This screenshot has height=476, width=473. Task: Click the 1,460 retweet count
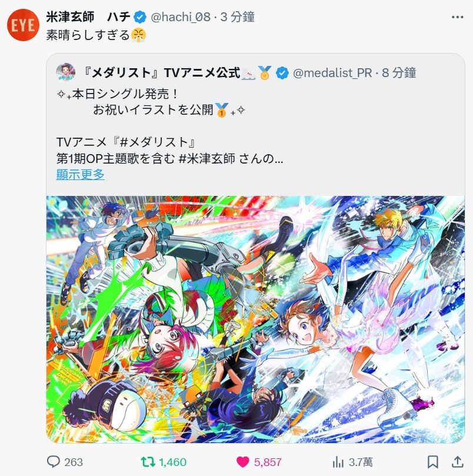tap(173, 462)
